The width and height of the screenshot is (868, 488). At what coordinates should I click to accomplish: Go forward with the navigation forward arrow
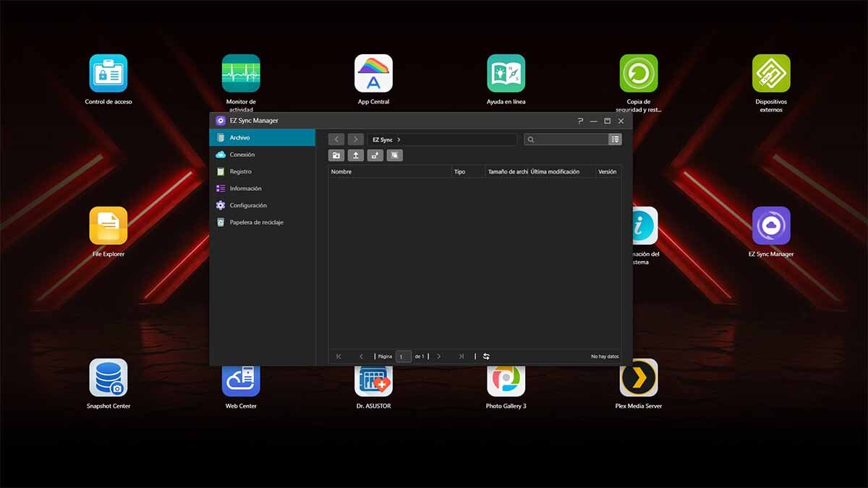[x=355, y=140]
